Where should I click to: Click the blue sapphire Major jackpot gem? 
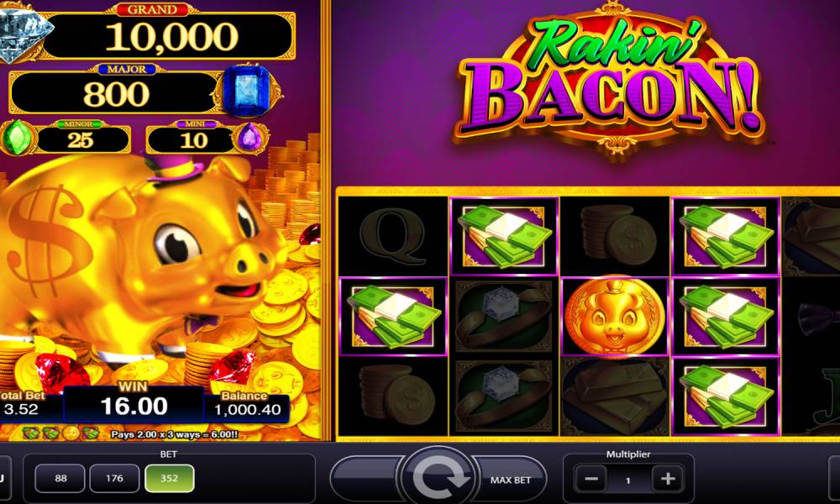point(245,91)
